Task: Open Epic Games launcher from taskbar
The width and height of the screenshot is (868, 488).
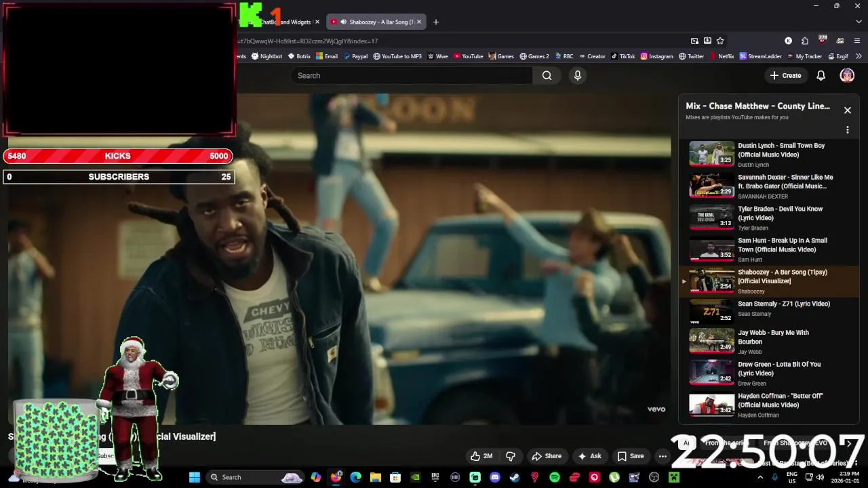Action: [x=435, y=477]
